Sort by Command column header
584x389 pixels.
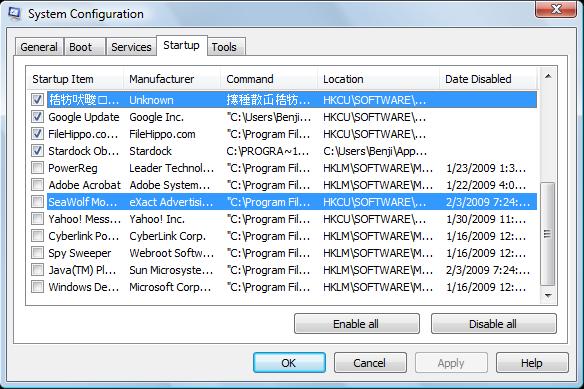[x=269, y=79]
